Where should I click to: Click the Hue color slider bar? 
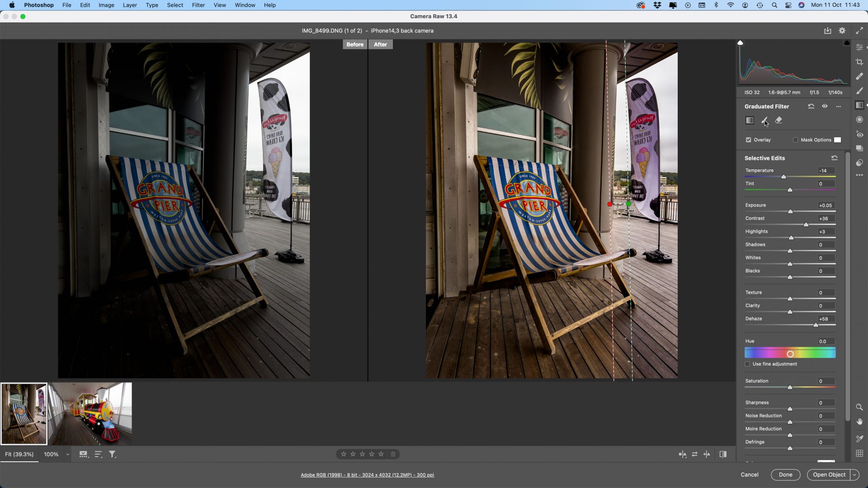790,353
